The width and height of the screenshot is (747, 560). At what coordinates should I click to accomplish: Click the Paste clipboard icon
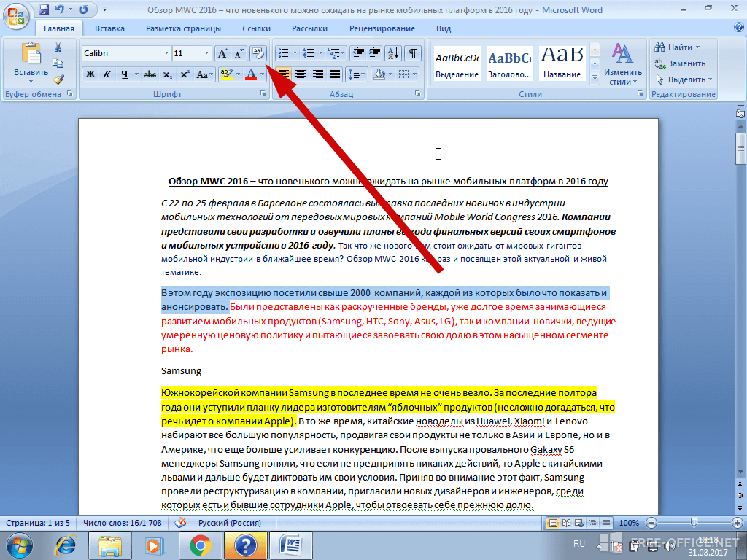(x=31, y=52)
